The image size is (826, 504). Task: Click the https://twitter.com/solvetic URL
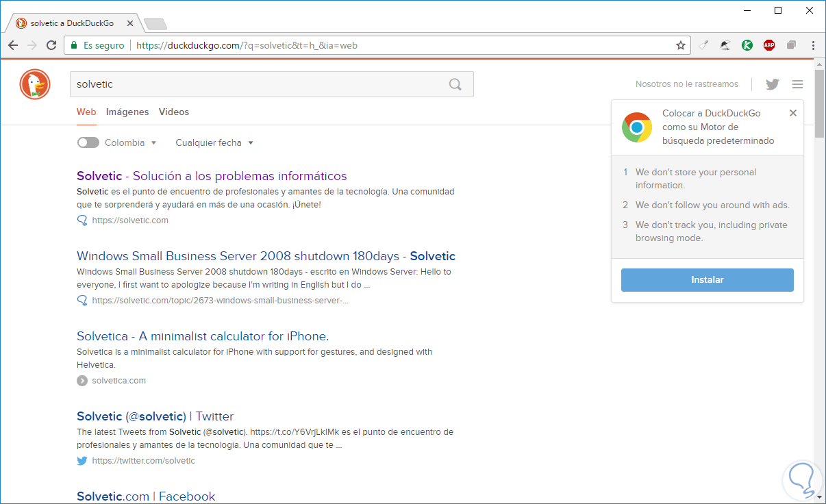[144, 461]
